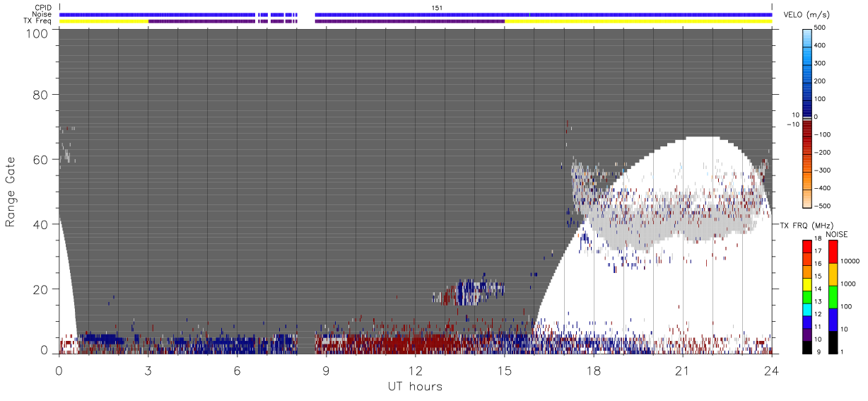Pick the blue 10-100 NOISE legend swatch
The image size is (868, 401).
click(833, 319)
